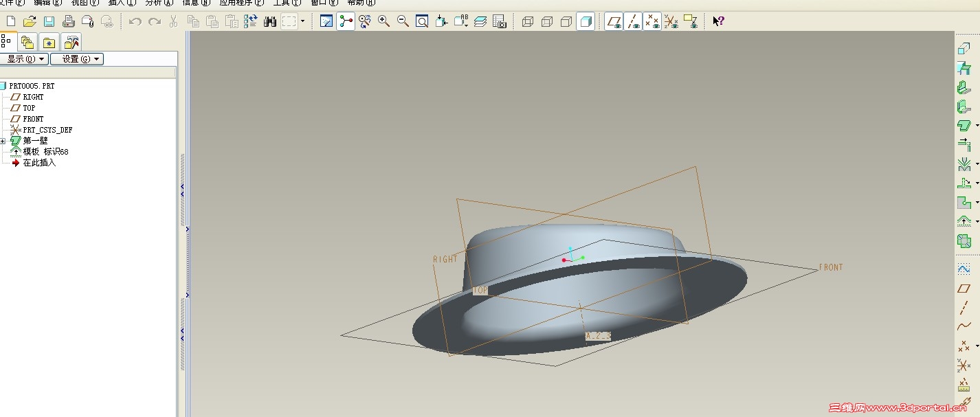The height and width of the screenshot is (417, 980).
Task: Save the model with the floppy disk icon
Action: pos(49,21)
